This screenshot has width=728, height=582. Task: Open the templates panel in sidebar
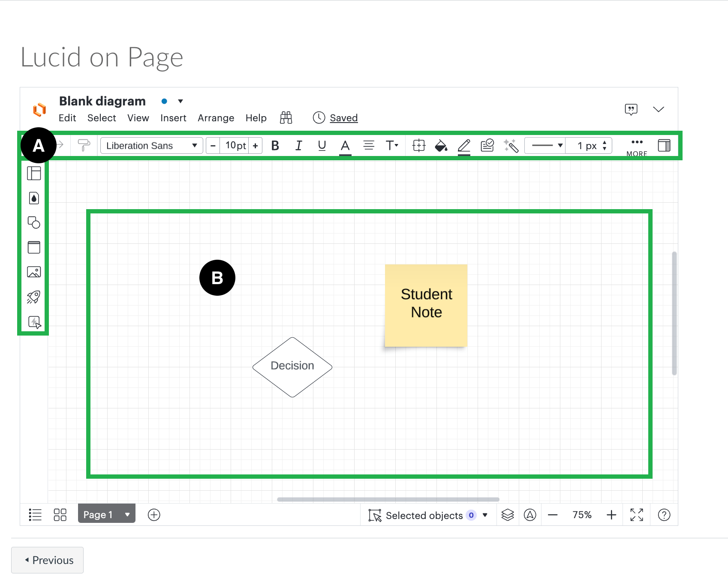(34, 173)
